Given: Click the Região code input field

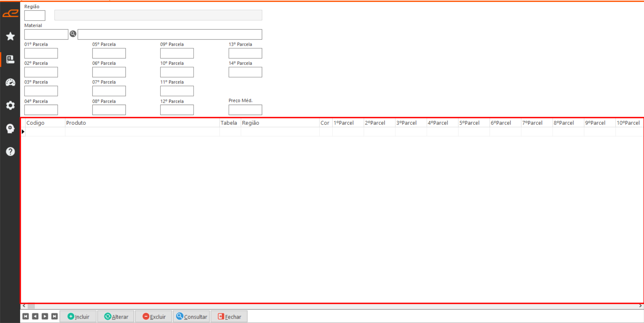Looking at the screenshot, I should pos(35,15).
